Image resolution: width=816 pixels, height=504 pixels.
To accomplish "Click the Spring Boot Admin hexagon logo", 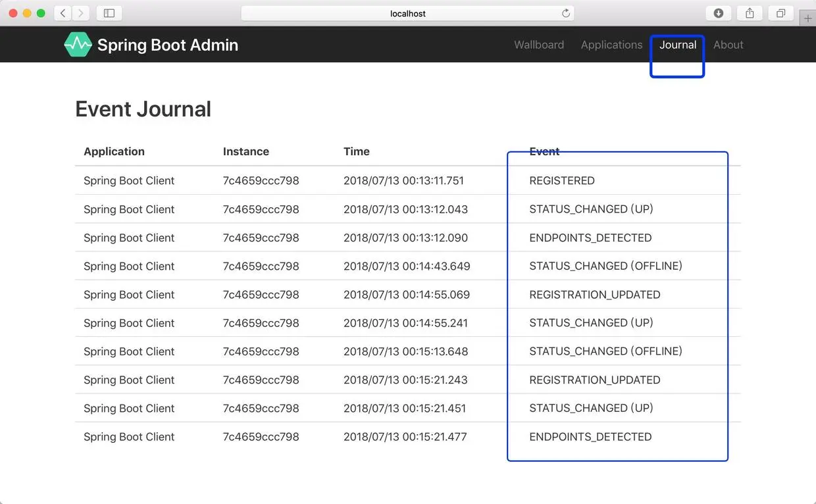I will 78,45.
